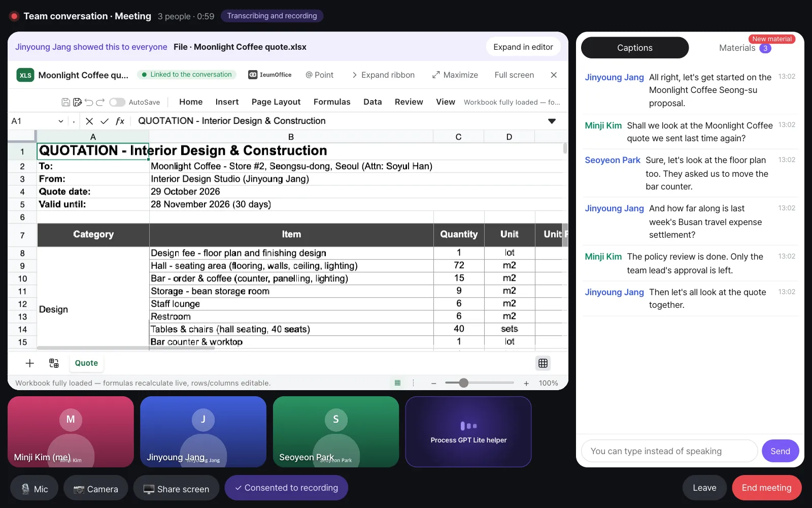Leave the meeting
Image resolution: width=812 pixels, height=508 pixels.
point(704,488)
